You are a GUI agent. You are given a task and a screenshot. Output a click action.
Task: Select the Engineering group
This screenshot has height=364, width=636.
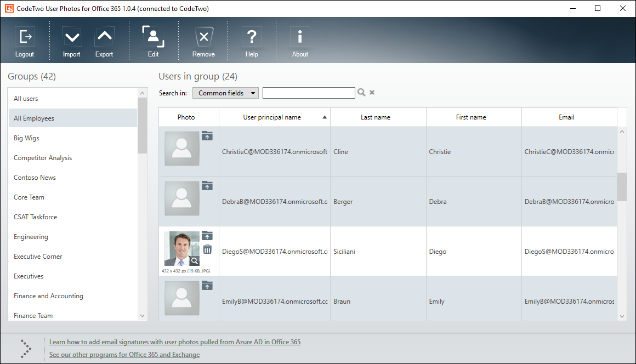73,237
